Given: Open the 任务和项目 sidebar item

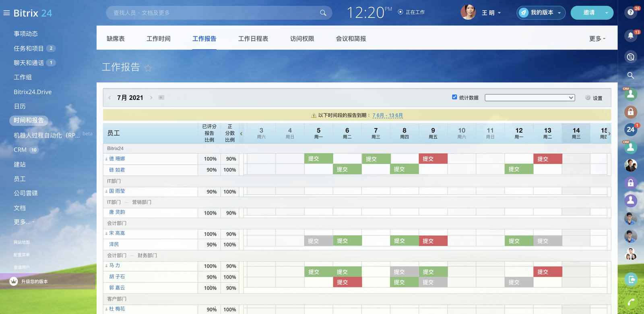Looking at the screenshot, I should tap(29, 48).
